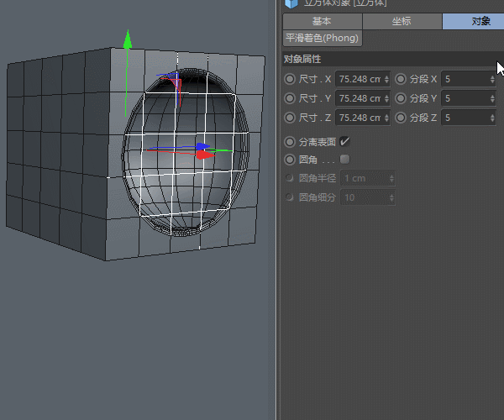Toggle the 分段 Z animation dot
This screenshot has height=420, width=504.
pos(401,118)
